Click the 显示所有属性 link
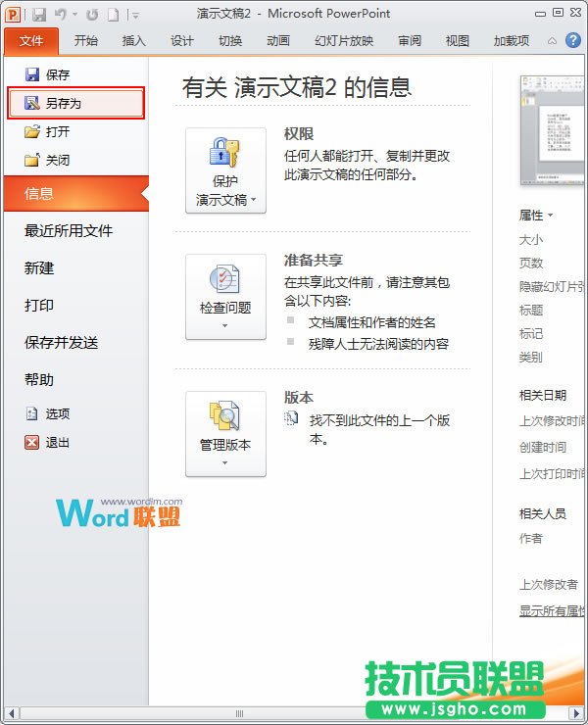The image size is (588, 725). 552,611
